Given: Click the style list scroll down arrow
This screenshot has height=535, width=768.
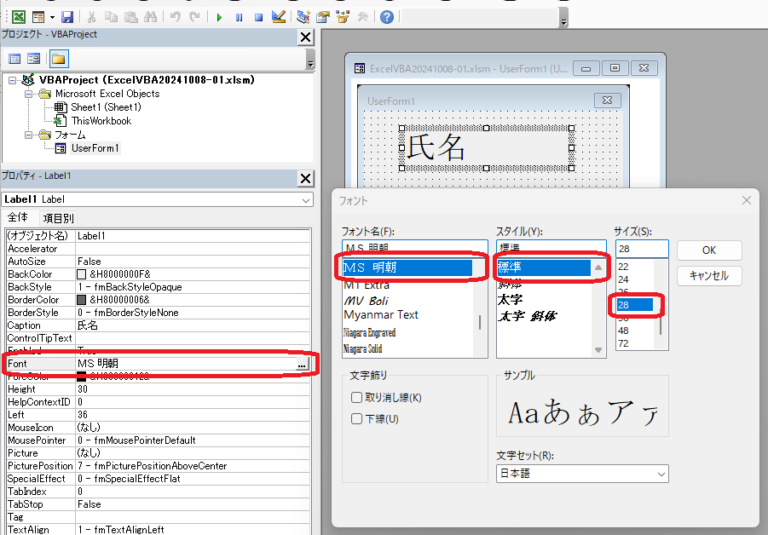Looking at the screenshot, I should 598,350.
